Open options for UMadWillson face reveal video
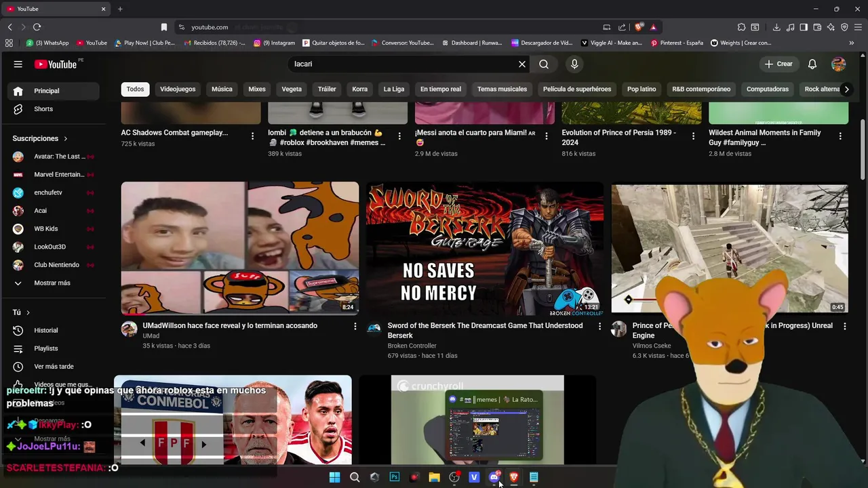The image size is (868, 488). click(x=355, y=327)
